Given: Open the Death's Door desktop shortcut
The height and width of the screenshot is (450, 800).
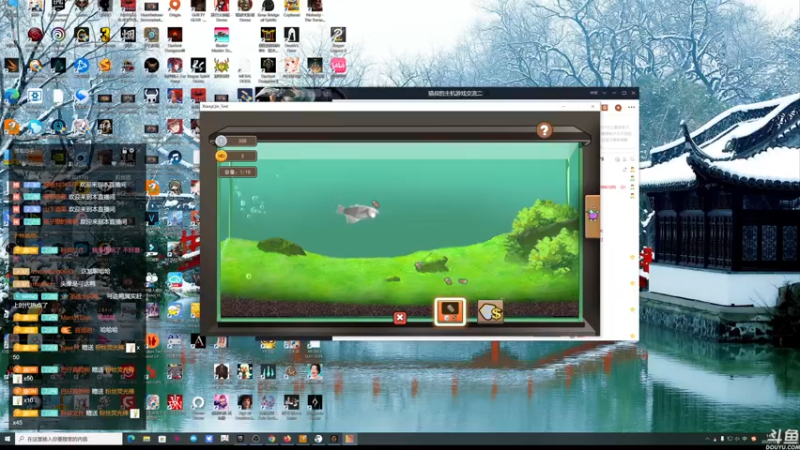Looking at the screenshot, I should tap(291, 40).
